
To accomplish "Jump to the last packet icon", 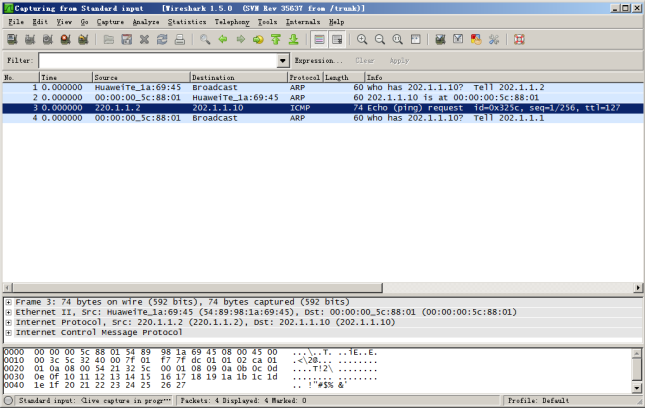I will [x=293, y=40].
